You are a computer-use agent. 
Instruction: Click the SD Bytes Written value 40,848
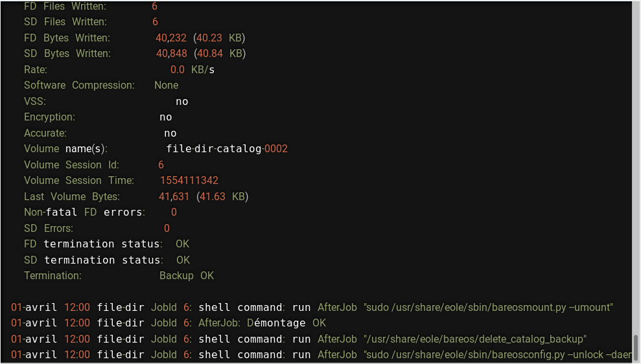click(x=172, y=54)
